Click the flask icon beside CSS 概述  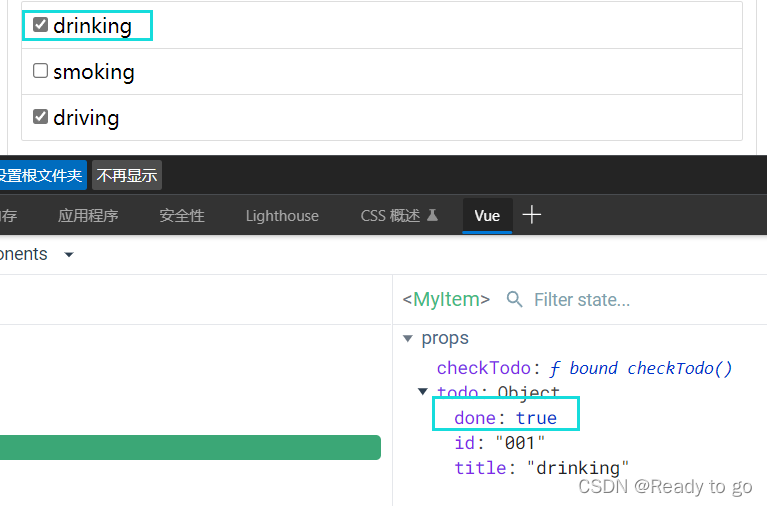tap(432, 215)
